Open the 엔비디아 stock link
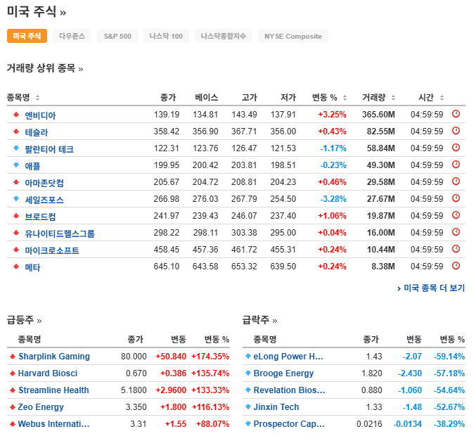Image resolution: width=476 pixels, height=448 pixels. tap(40, 115)
